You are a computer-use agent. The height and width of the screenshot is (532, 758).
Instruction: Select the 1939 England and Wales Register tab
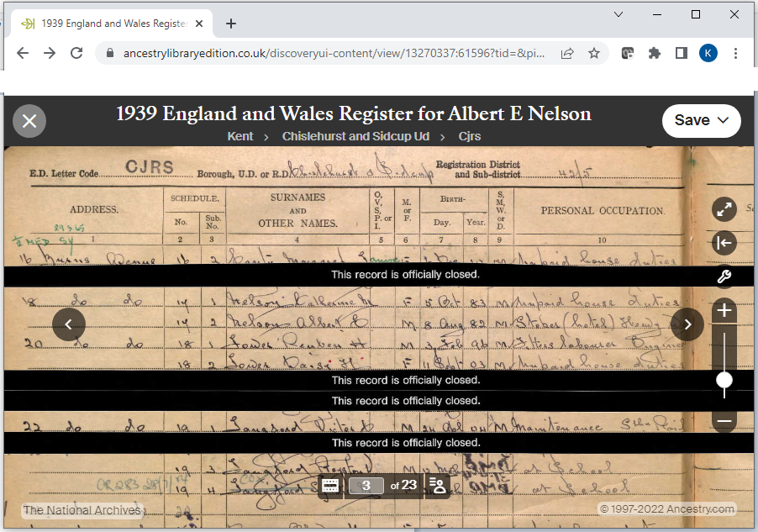pyautogui.click(x=111, y=24)
